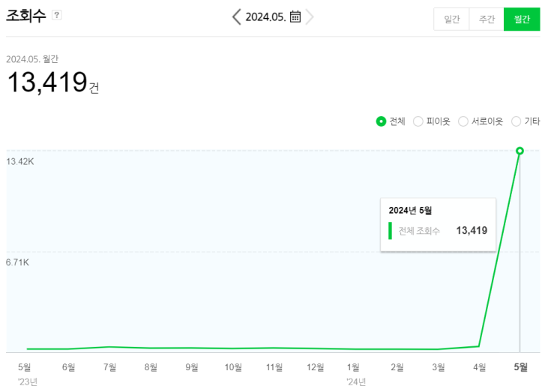Click the 조회수 heading
Screen dimensions: 557x392
tap(26, 16)
